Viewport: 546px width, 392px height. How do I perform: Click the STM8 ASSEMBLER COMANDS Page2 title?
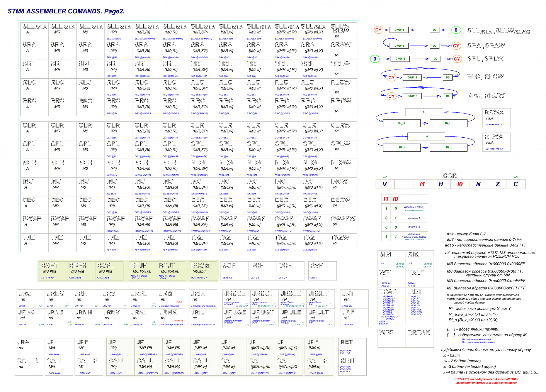pos(66,11)
